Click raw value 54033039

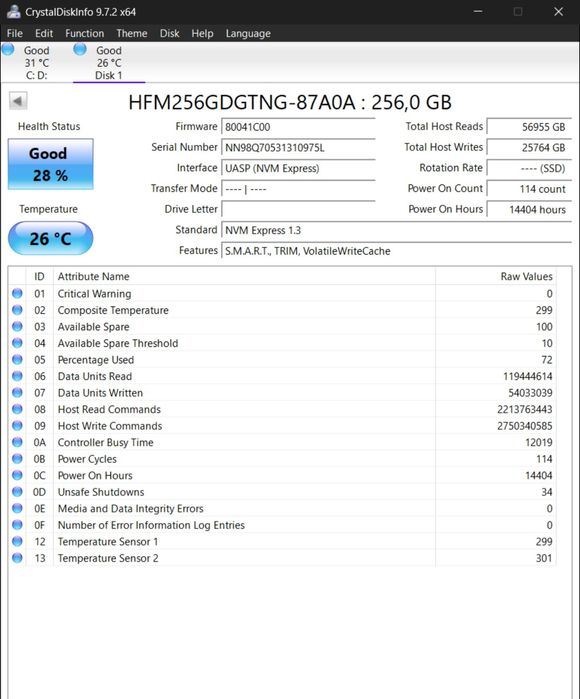(530, 393)
